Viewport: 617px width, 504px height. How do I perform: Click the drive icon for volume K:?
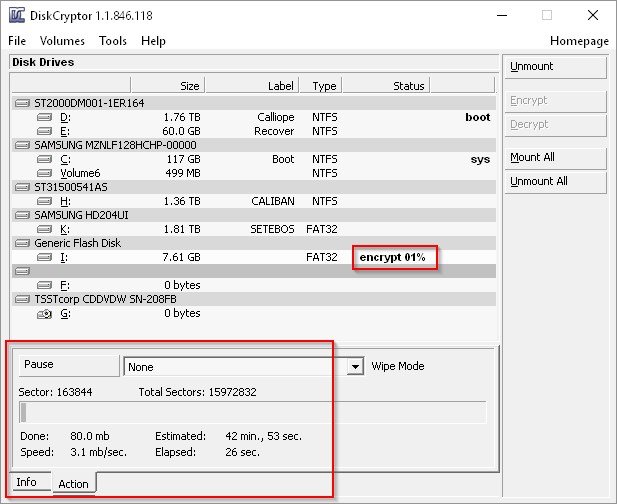coord(44,229)
